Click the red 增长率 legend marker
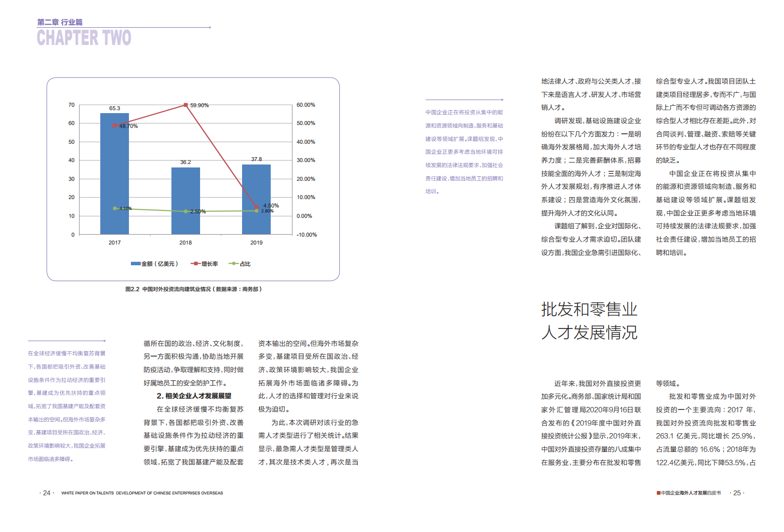The width and height of the screenshot is (784, 532). click(196, 264)
